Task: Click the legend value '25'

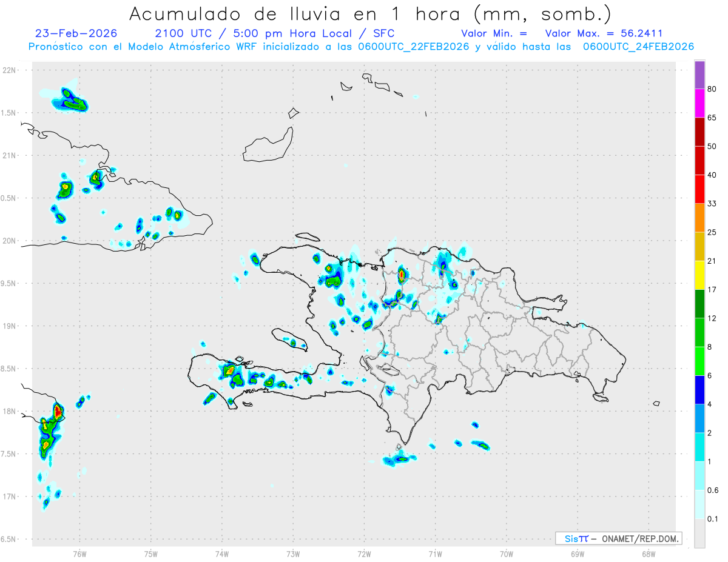Action: (x=712, y=232)
